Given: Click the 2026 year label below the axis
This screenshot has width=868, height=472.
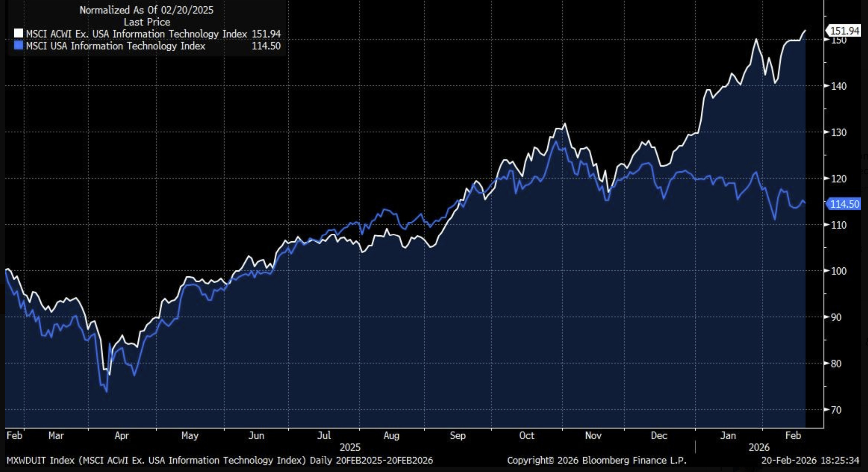Looking at the screenshot, I should pos(759,448).
